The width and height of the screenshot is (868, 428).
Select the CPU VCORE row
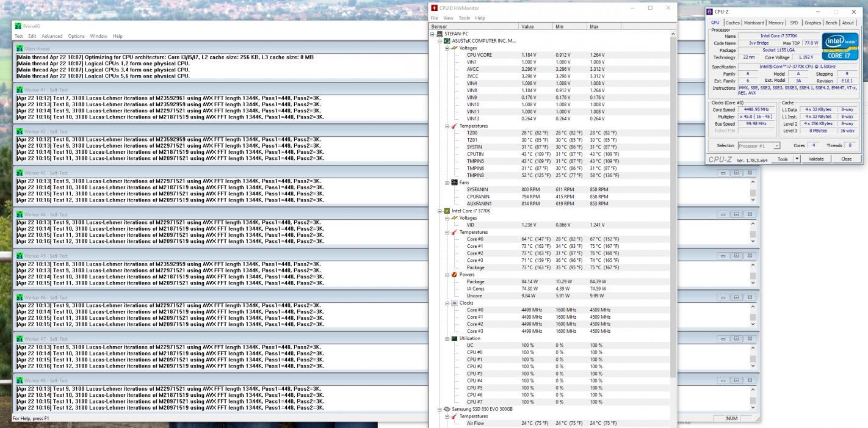point(549,55)
